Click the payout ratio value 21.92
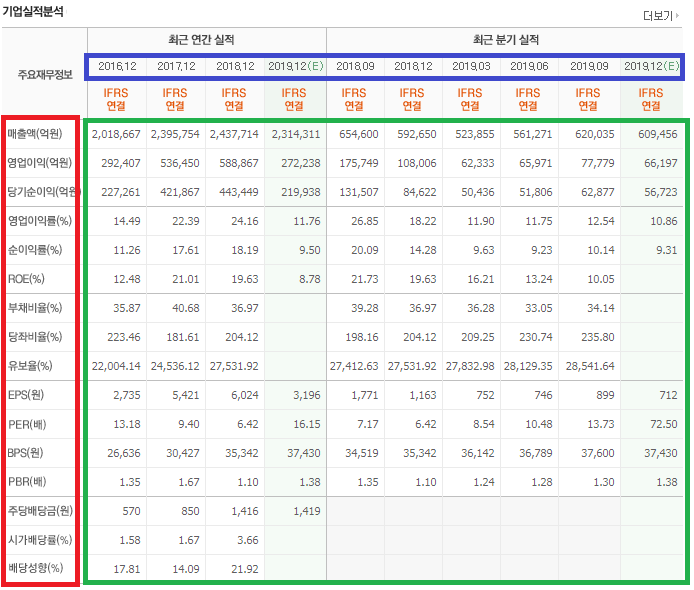Viewport: 694px width, 590px height. 245,569
